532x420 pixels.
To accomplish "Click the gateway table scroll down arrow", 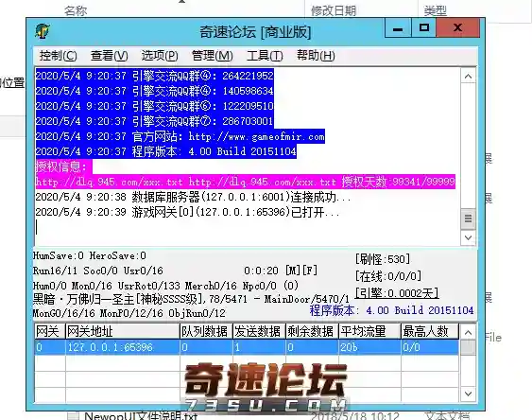I will click(468, 394).
